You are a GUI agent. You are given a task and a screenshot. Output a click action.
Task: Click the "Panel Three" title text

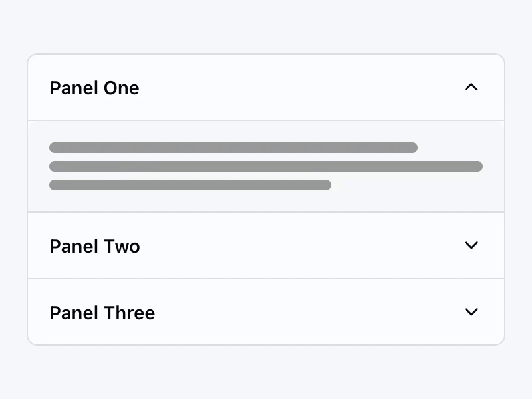click(x=102, y=313)
